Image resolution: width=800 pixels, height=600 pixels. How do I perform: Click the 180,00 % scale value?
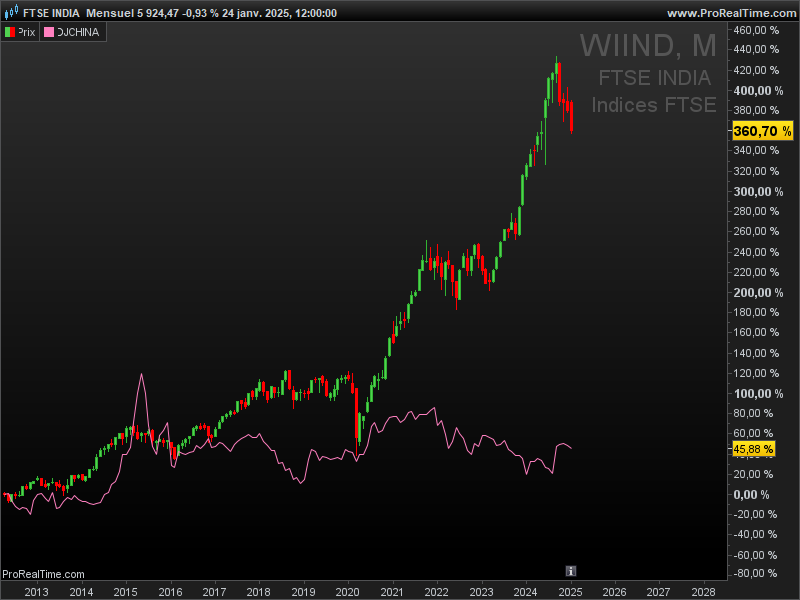coord(756,312)
